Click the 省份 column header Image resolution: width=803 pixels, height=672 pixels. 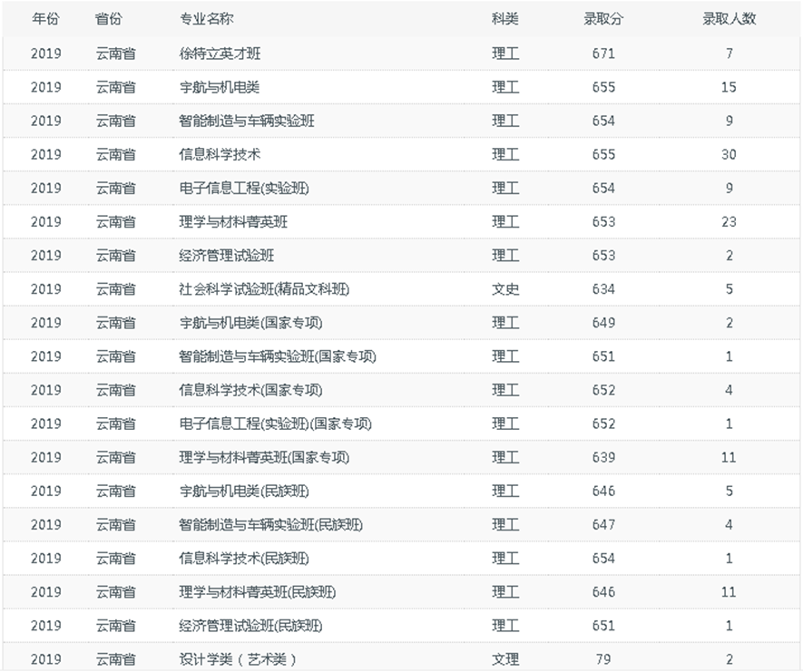point(109,18)
